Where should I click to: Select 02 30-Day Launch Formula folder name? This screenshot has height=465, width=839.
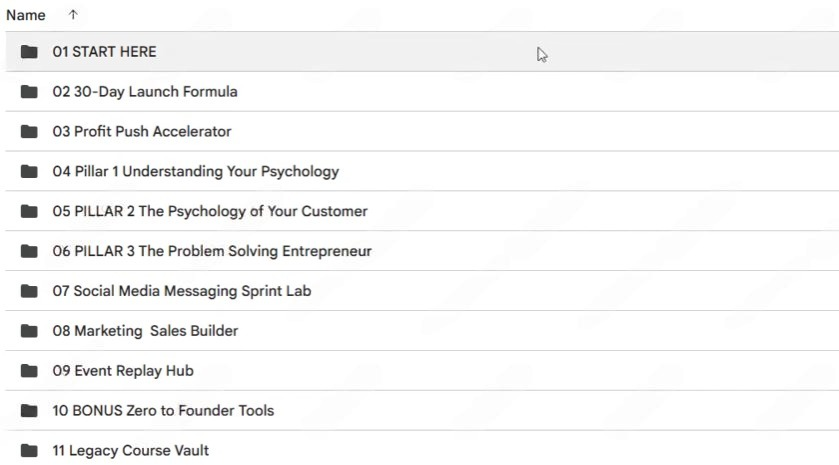tap(145, 92)
